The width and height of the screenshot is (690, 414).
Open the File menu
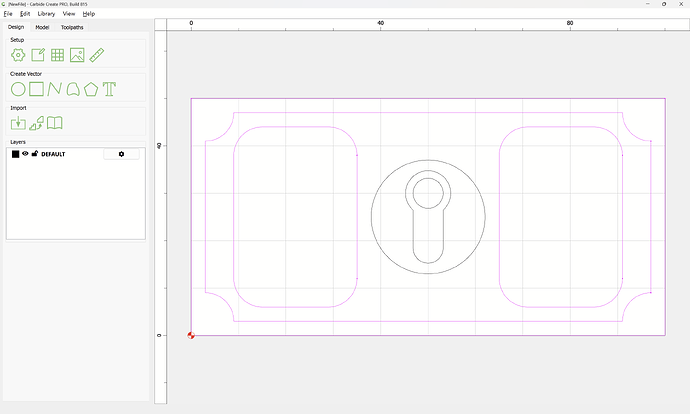pyautogui.click(x=8, y=14)
